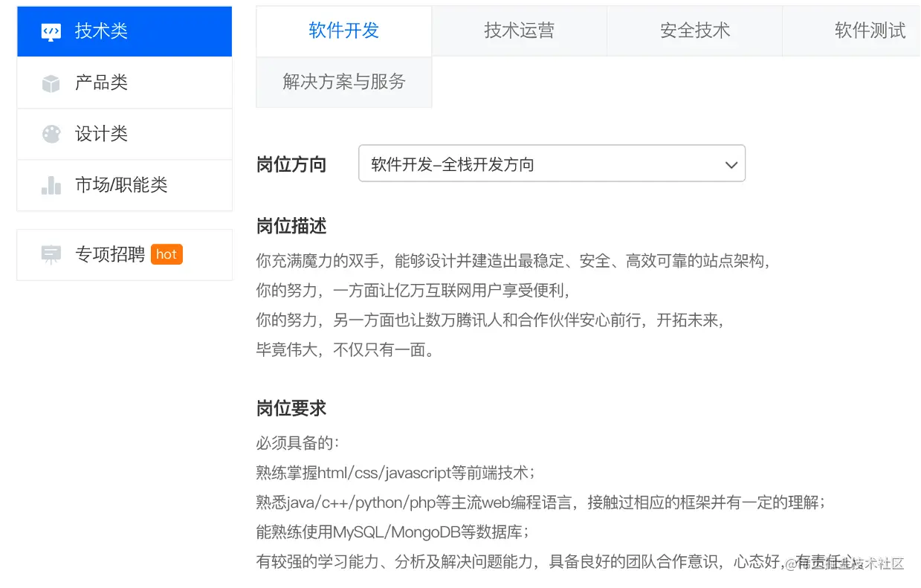Switch to the 技术运营 tab
921x588 pixels.
(x=519, y=30)
